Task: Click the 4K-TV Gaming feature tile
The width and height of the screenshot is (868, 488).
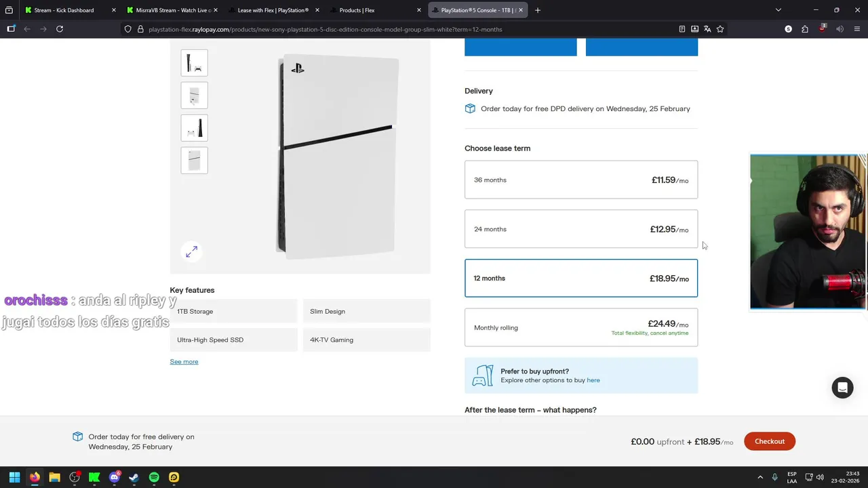Action: [366, 340]
